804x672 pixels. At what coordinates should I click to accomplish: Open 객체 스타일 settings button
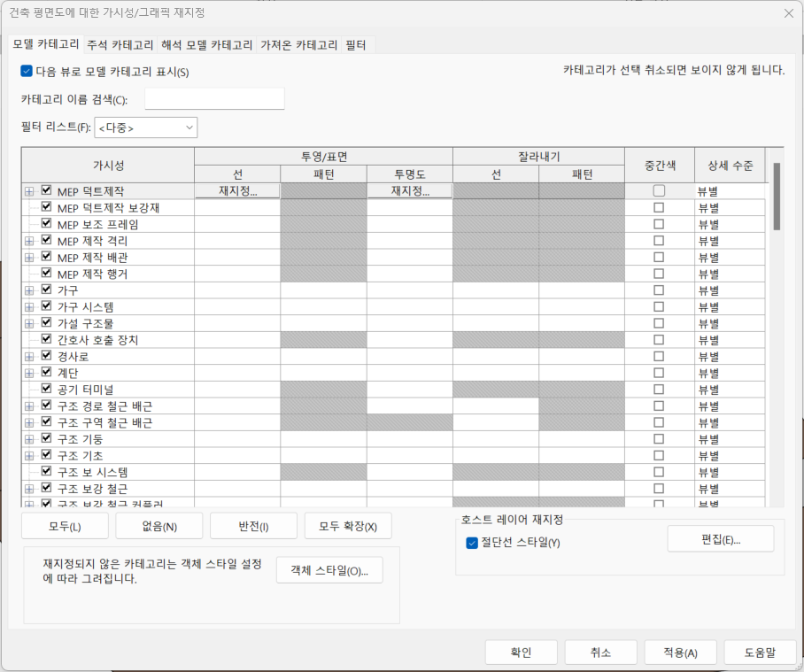click(329, 570)
